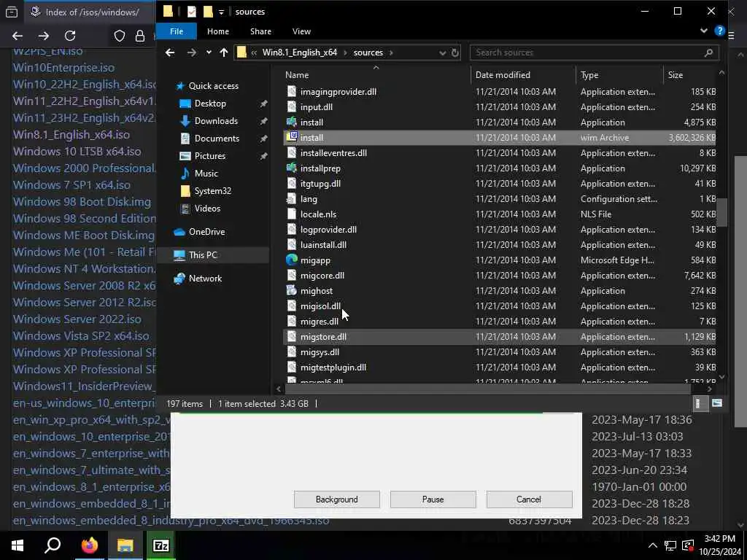Click the Search sources field

click(594, 52)
